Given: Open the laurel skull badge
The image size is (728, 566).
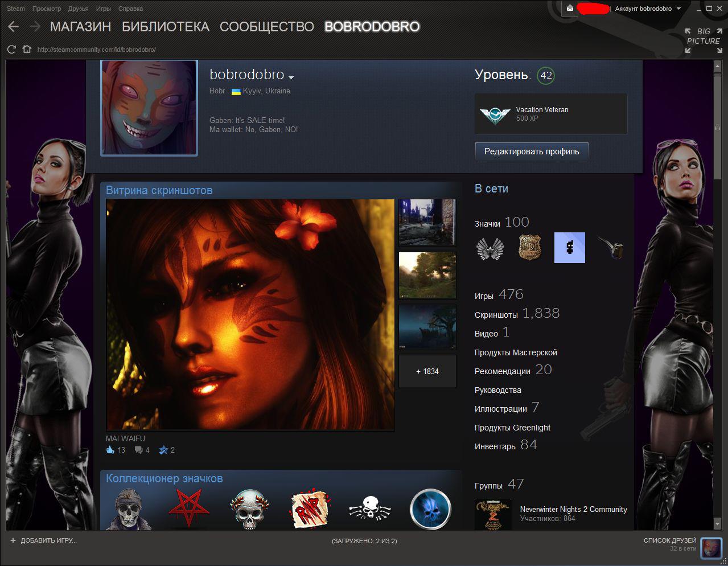Looking at the screenshot, I should coord(249,508).
